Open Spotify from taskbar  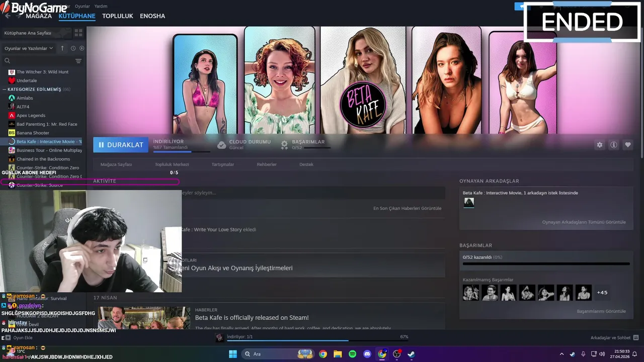pyautogui.click(x=352, y=354)
